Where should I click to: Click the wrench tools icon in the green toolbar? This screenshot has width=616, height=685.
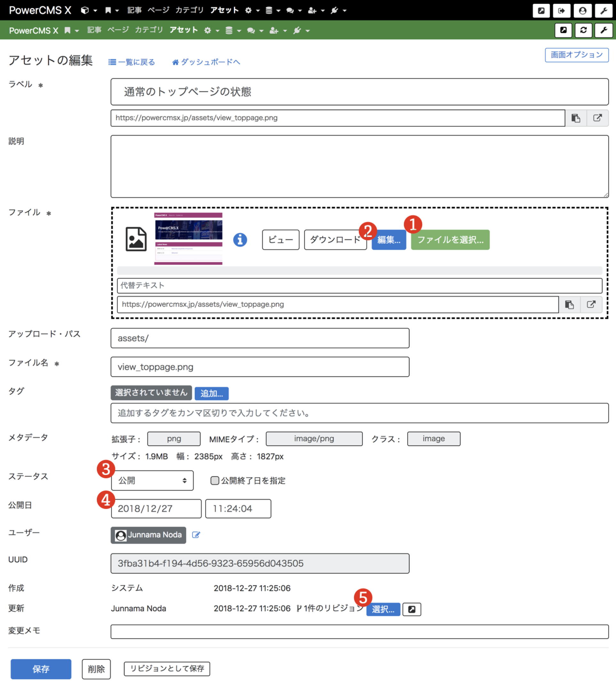pyautogui.click(x=604, y=30)
